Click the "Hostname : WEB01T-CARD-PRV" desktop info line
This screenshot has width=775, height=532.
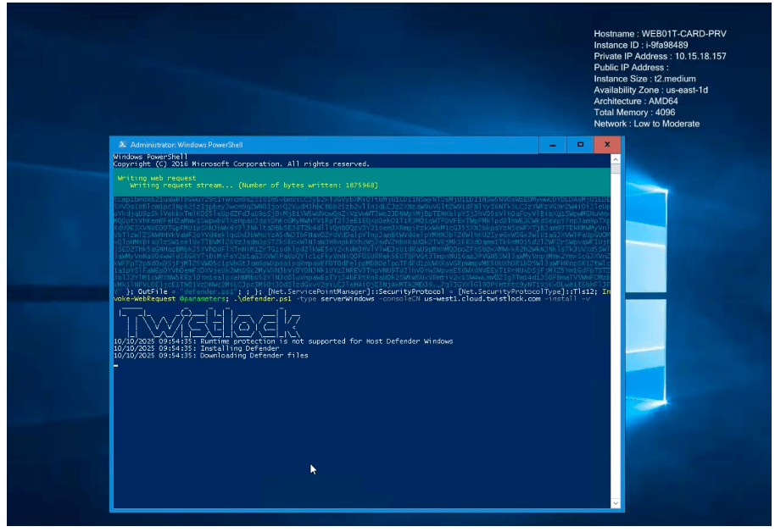point(660,34)
